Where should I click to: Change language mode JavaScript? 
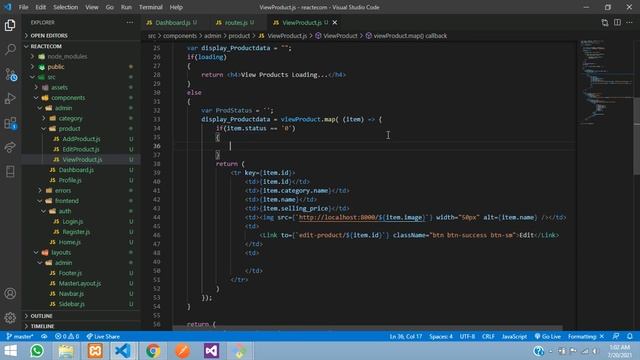(x=514, y=336)
